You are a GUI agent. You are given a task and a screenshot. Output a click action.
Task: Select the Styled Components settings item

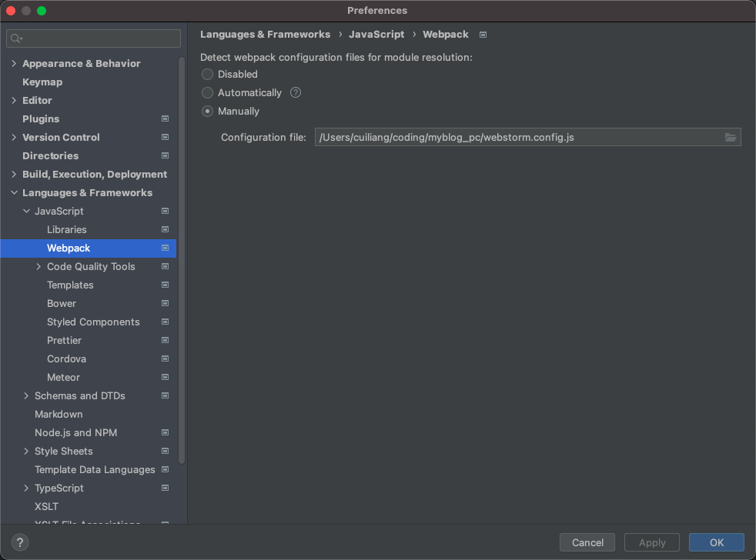click(x=93, y=322)
